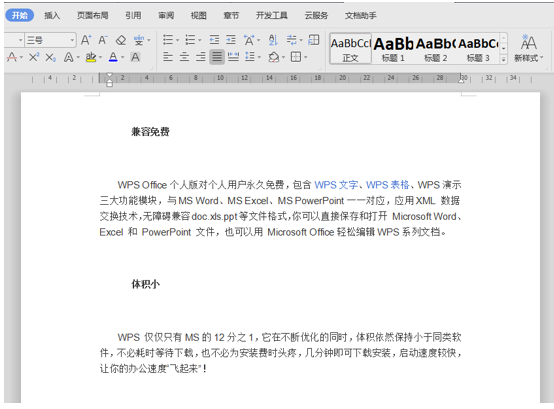The image size is (554, 409).
Task: Increase font size with A+ icon
Action: (x=86, y=40)
